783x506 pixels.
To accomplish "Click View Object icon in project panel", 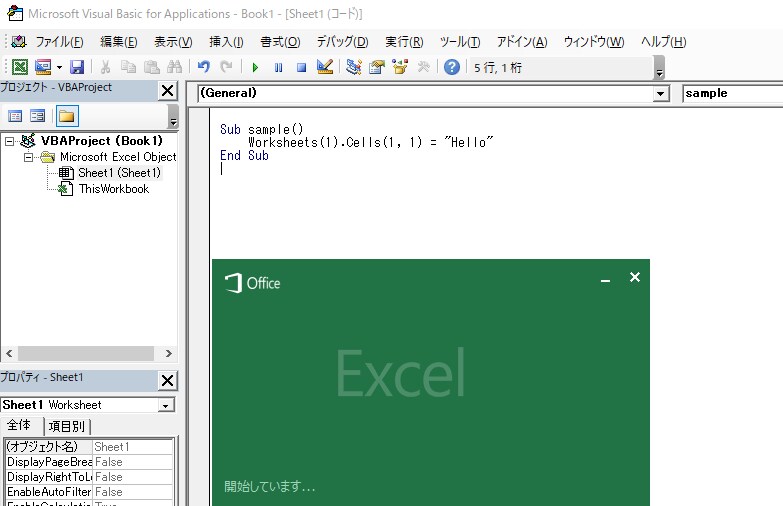I will [x=37, y=116].
